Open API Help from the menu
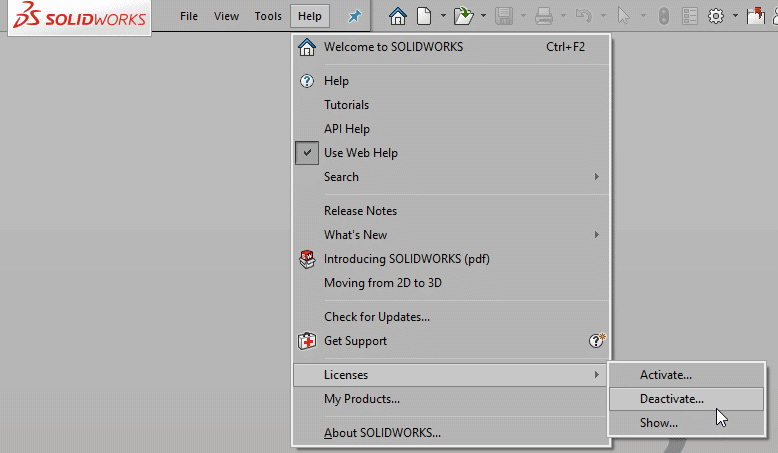 pos(451,129)
